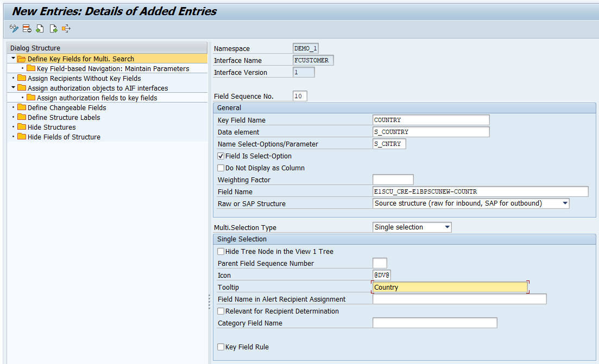599x364 pixels.
Task: Collapse the Define Key Fields for Multi. Search node
Action: coord(13,59)
